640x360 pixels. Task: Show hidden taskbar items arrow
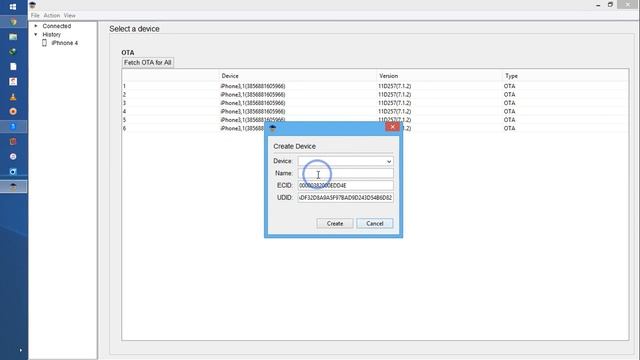(20, 350)
